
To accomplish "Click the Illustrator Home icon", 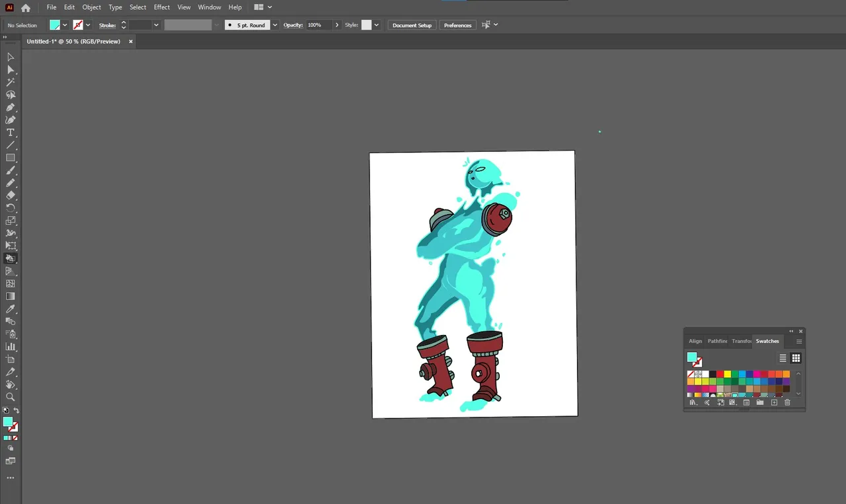I will (x=26, y=8).
